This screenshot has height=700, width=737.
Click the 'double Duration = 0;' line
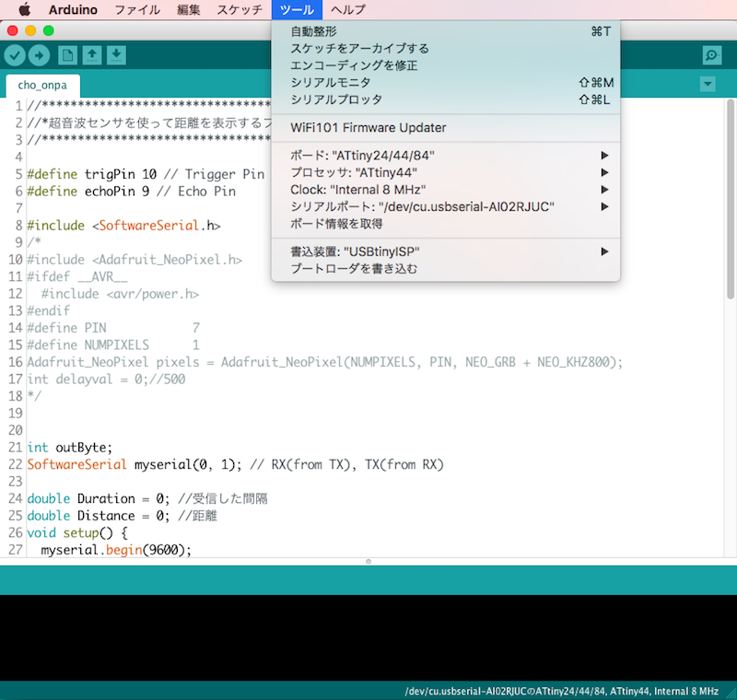[147, 498]
